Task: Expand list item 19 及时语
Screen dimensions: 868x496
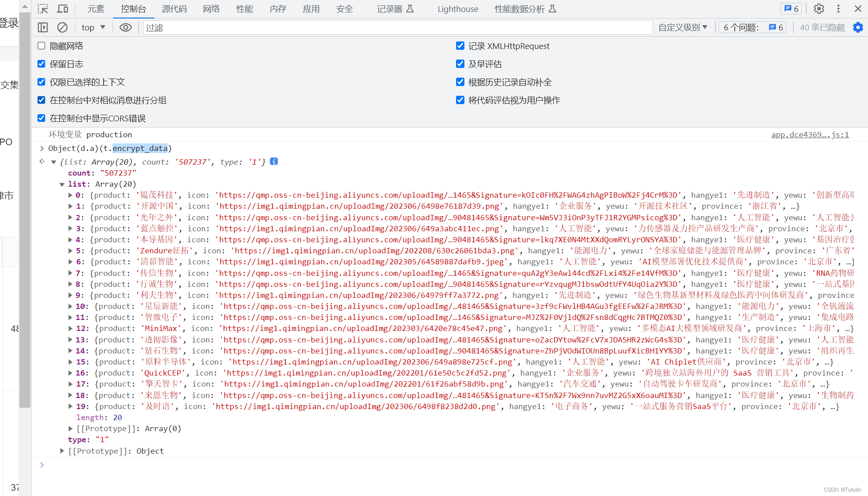Action: pos(70,406)
